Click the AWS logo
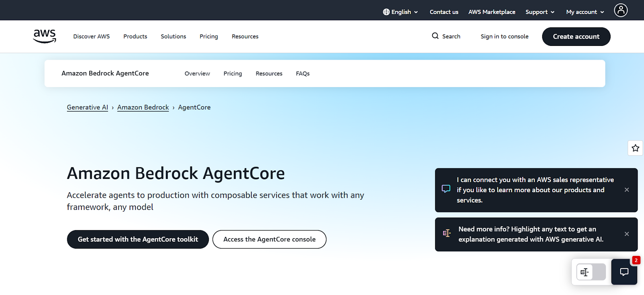 coord(44,36)
